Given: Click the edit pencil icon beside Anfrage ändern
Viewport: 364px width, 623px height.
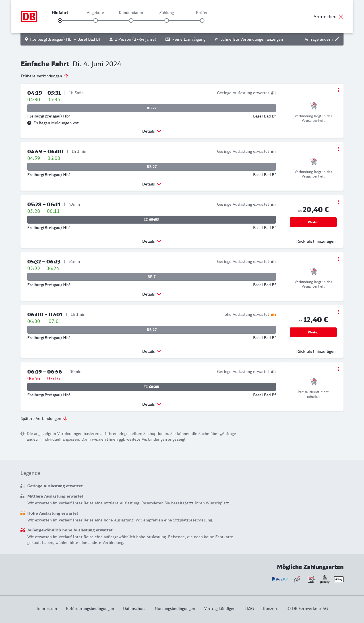Looking at the screenshot, I should click(x=337, y=39).
